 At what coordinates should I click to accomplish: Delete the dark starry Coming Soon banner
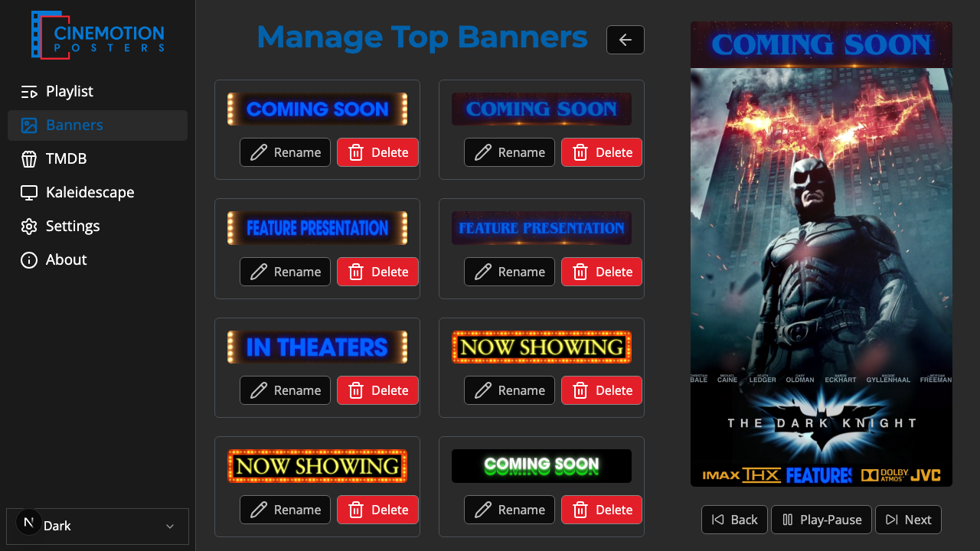pos(602,152)
